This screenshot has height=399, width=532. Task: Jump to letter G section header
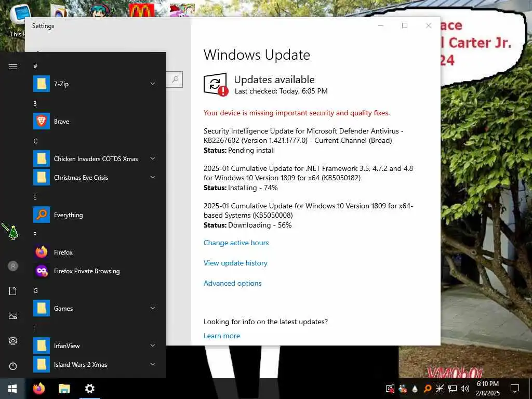[x=35, y=291]
